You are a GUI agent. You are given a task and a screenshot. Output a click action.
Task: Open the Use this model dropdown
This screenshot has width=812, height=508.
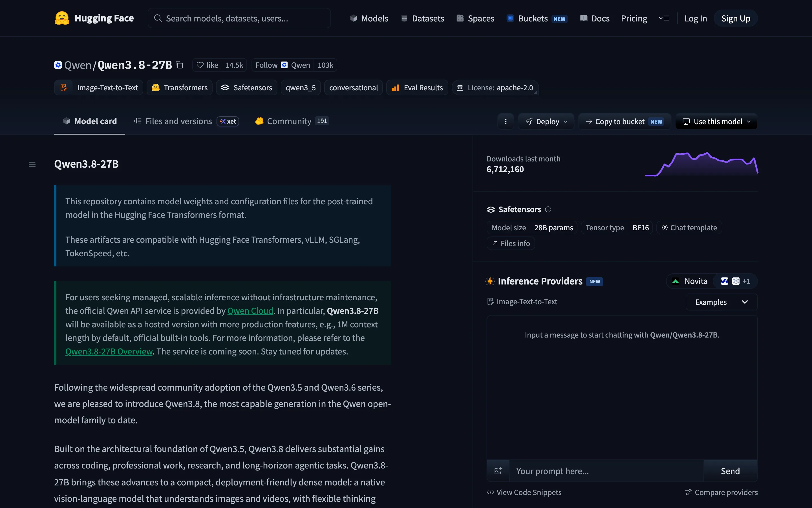pos(716,121)
